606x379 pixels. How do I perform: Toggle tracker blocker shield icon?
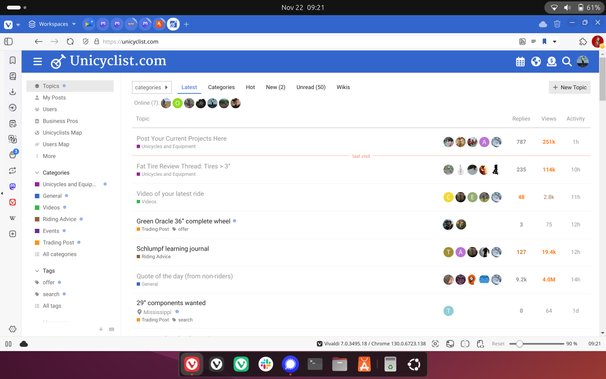85,41
